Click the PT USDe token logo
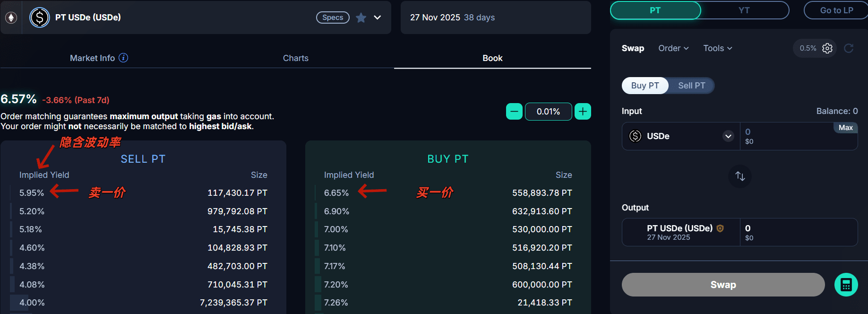This screenshot has width=868, height=314. pos(40,17)
